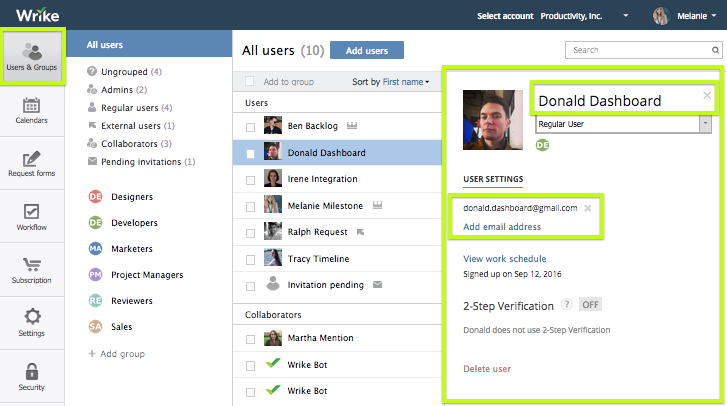This screenshot has height=406, width=727.
Task: Select the Irene Integration user row
Action: tap(337, 179)
